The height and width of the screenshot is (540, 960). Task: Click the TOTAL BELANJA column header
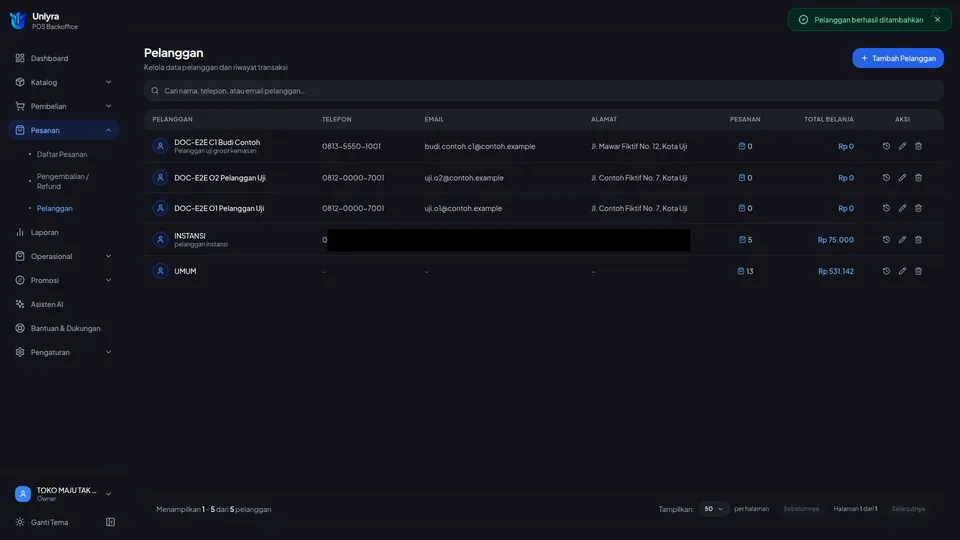[829, 119]
